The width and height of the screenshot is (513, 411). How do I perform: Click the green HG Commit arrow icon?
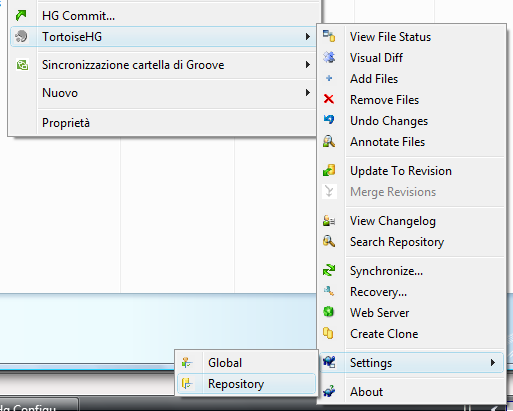(x=21, y=15)
